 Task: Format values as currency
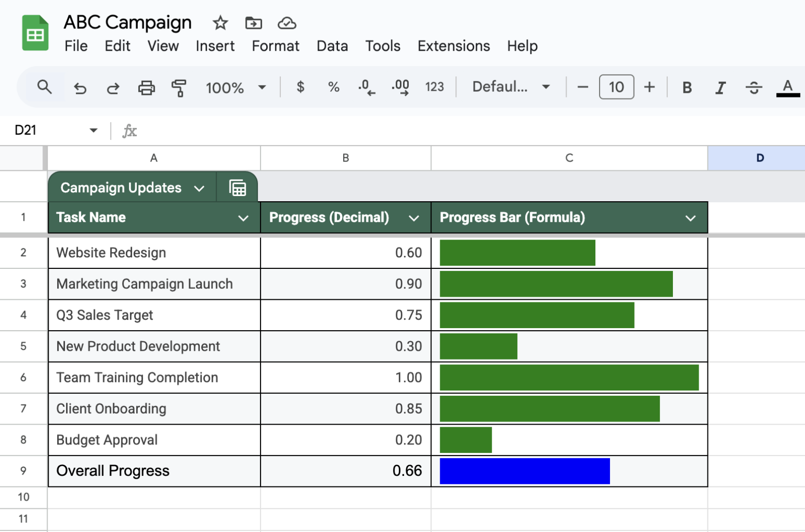tap(300, 88)
